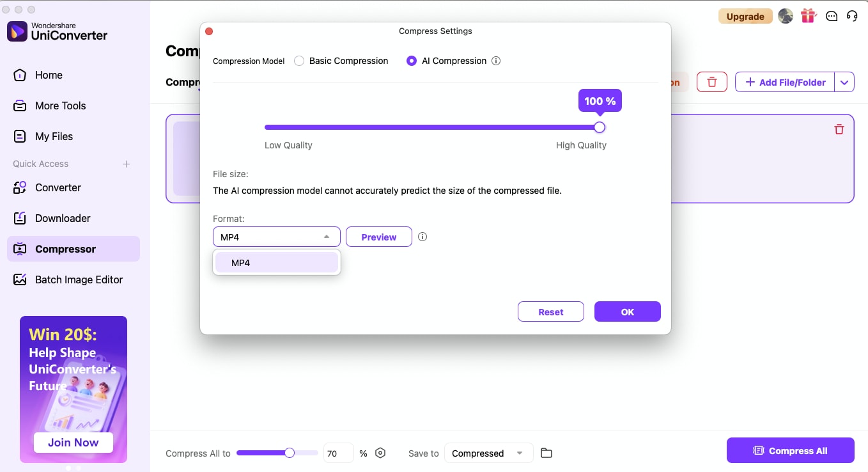
Task: Open compression settings hexagon icon in bottom bar
Action: [380, 453]
